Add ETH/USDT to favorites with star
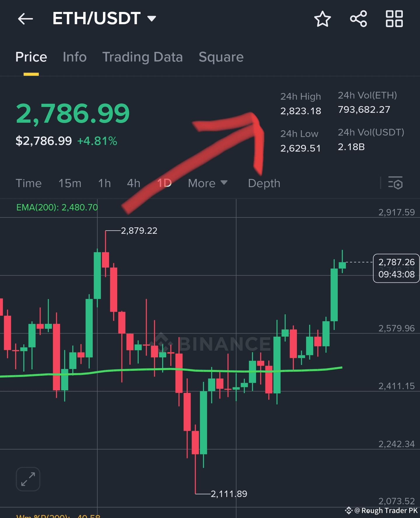This screenshot has height=518, width=420. pos(322,19)
